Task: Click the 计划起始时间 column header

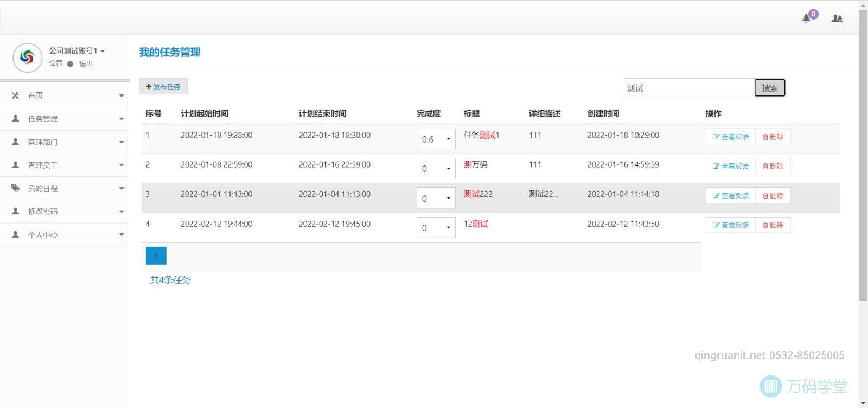Action: (x=205, y=113)
